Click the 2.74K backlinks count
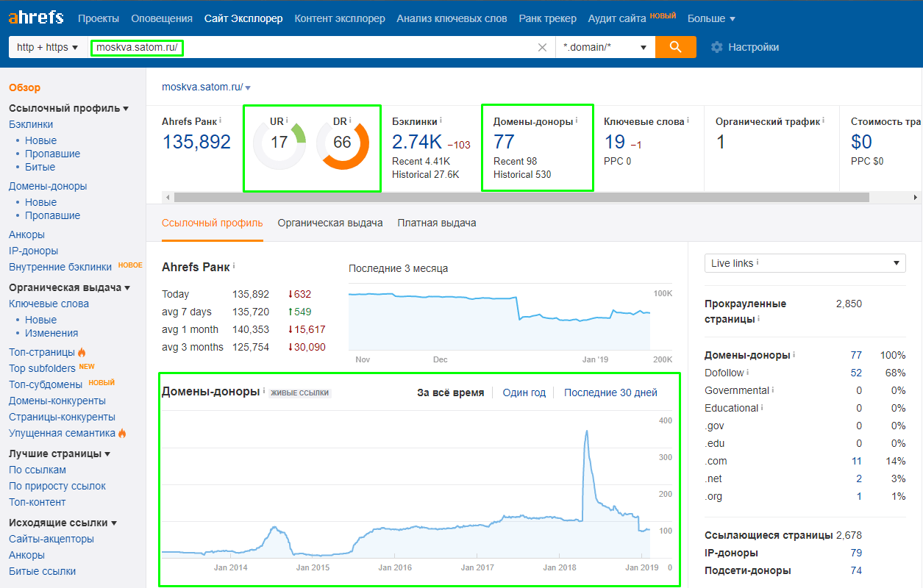 [x=416, y=142]
